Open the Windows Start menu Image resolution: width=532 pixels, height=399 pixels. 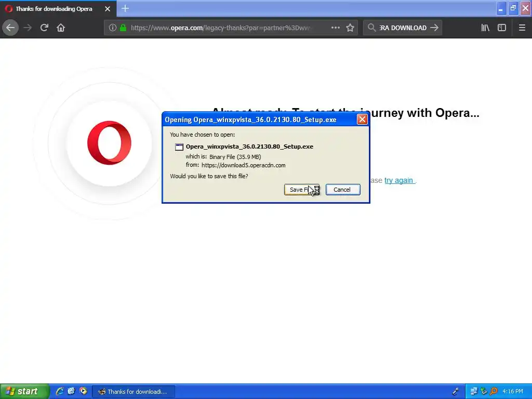coord(25,392)
